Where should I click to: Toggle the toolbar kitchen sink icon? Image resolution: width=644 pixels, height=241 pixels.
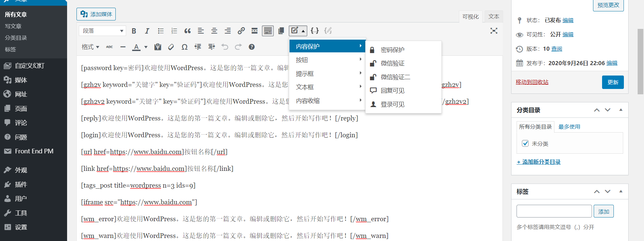click(268, 31)
